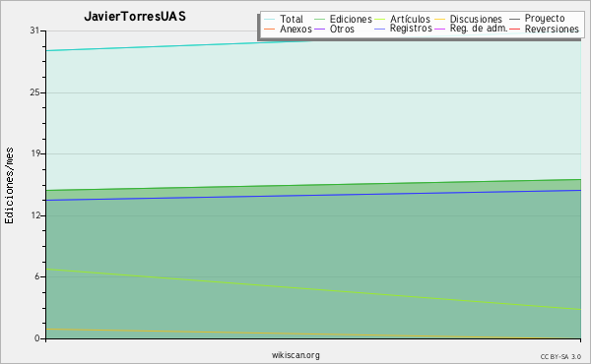Click the y-axis value 12
Viewport: 591px width, 364px height.
(x=34, y=215)
